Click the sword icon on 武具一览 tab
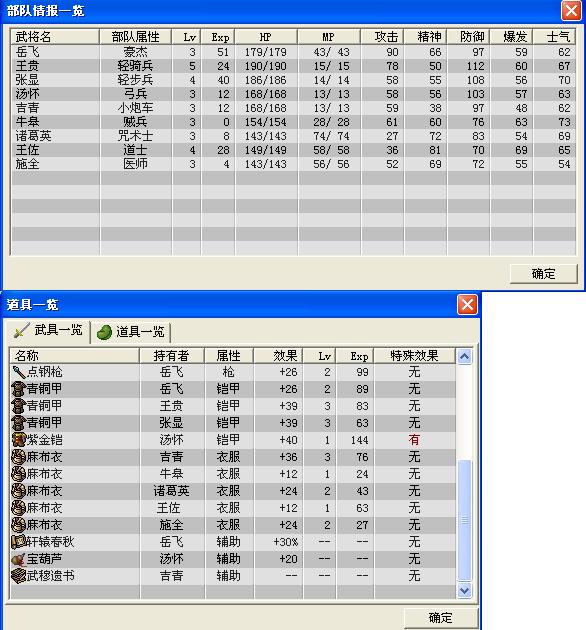The width and height of the screenshot is (586, 630). tap(22, 331)
